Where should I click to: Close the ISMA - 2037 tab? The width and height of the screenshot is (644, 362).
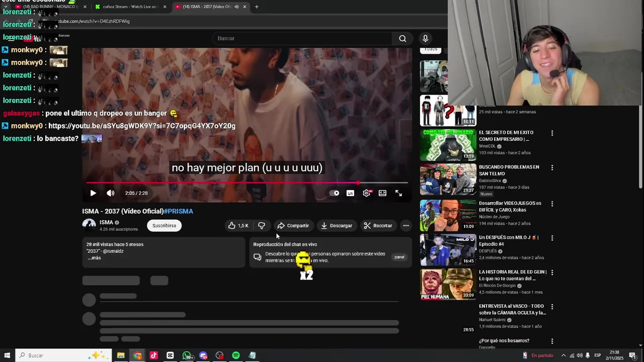(245, 7)
